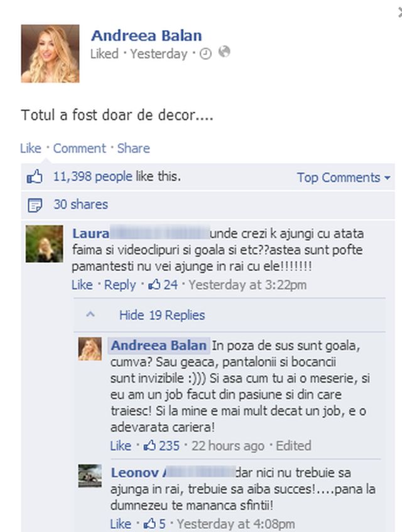Click the thumbs-up icon showing 5 likes
The width and height of the screenshot is (402, 532).
tap(149, 523)
